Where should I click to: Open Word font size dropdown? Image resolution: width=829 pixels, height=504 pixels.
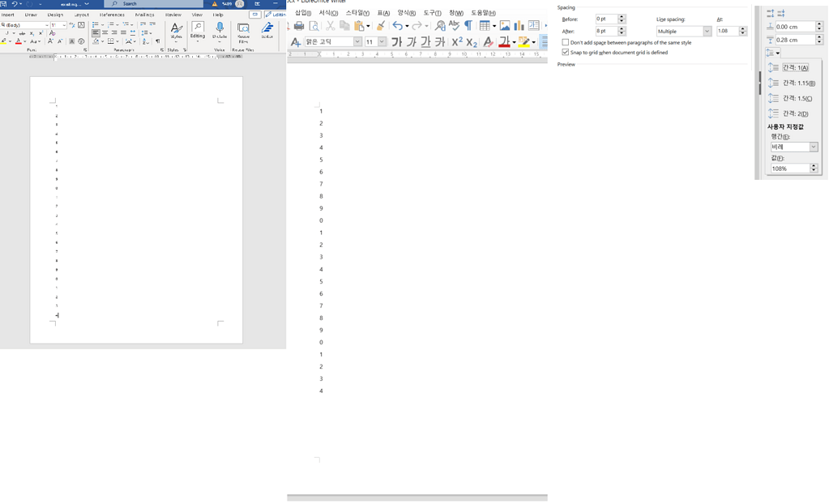click(64, 25)
